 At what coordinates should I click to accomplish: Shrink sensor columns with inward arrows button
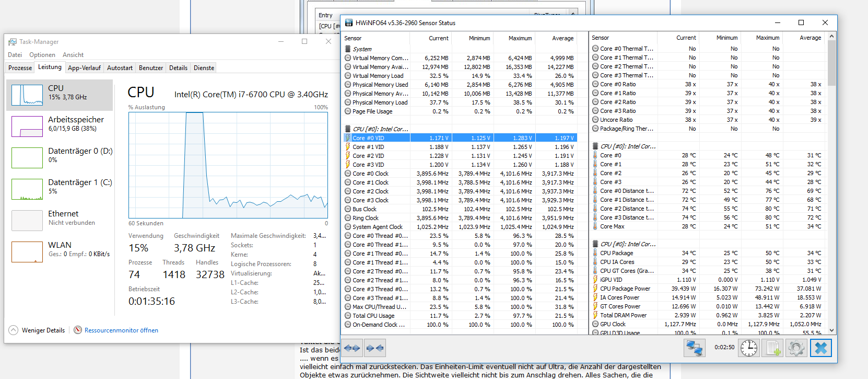click(375, 348)
